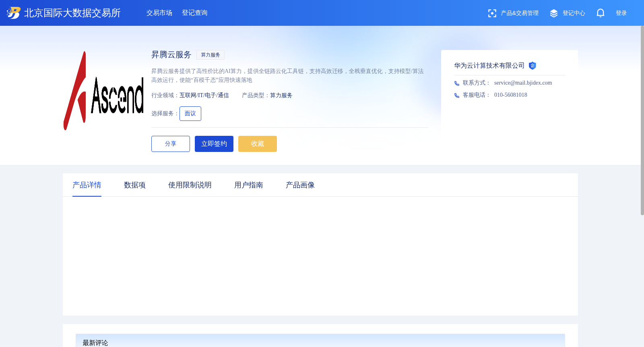This screenshot has height=347, width=644.
Task: Open the notification bell
Action: tap(601, 13)
